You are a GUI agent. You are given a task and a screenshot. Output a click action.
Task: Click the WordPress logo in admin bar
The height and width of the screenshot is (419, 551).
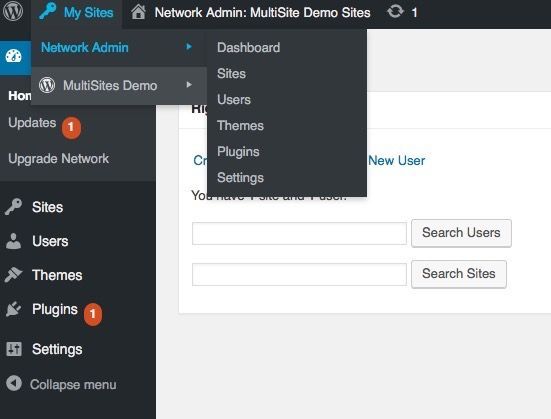pos(13,12)
